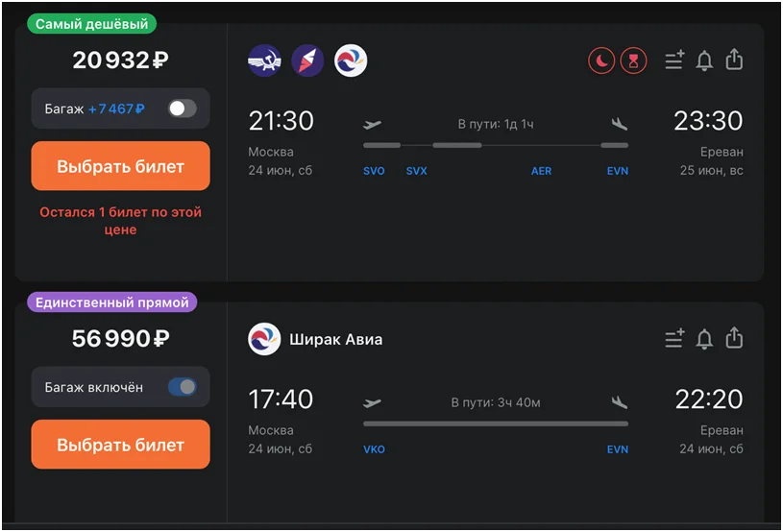Share the Shirak Avia direct flight
Screen dimensions: 783x532
(x=734, y=338)
